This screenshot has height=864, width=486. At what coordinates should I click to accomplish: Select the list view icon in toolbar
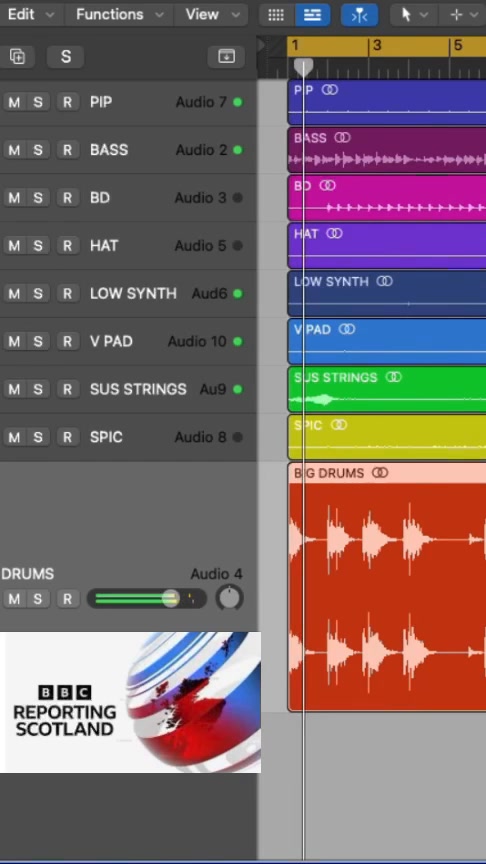312,15
